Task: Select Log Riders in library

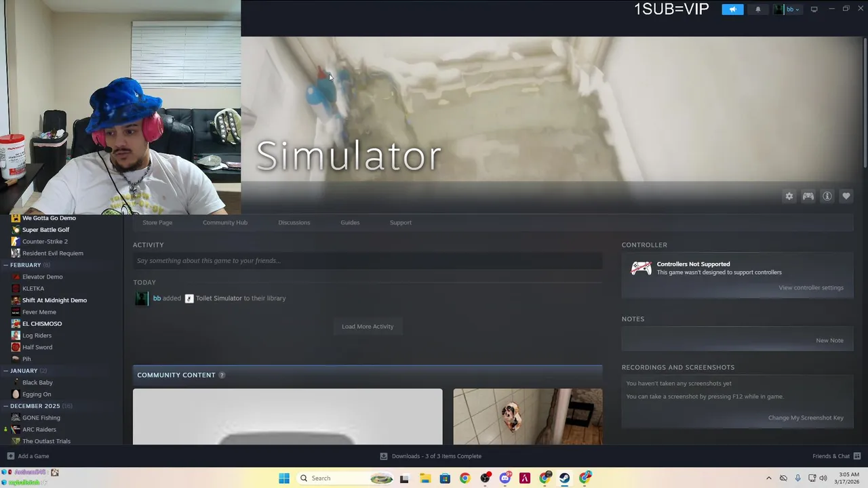Action: click(x=37, y=335)
